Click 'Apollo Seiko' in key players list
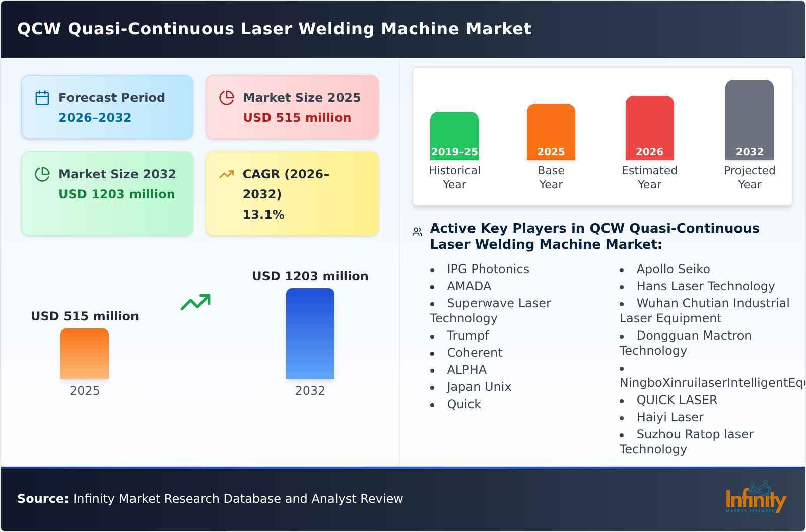This screenshot has height=532, width=806. (674, 269)
